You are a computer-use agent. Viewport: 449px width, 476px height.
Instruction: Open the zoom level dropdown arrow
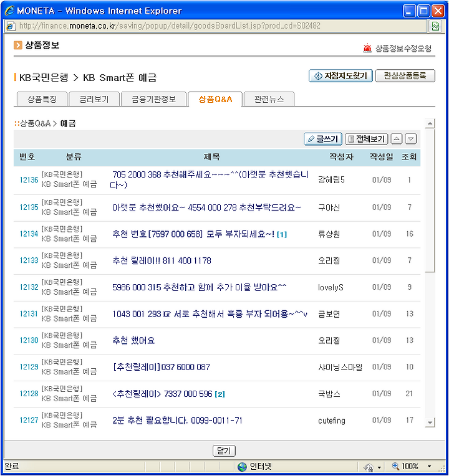point(429,466)
